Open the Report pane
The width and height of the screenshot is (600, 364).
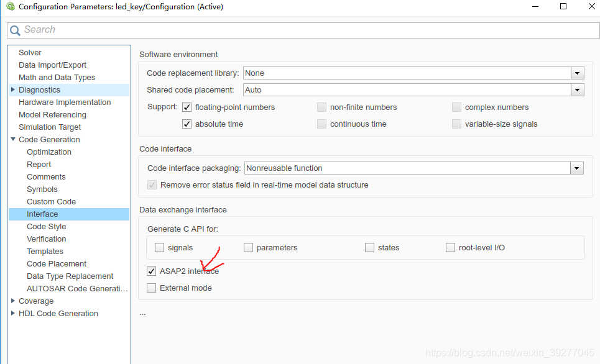(39, 165)
